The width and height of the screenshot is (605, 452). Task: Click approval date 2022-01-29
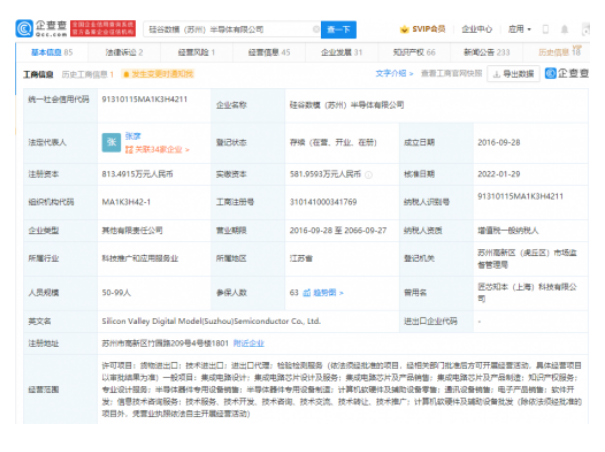pos(499,174)
